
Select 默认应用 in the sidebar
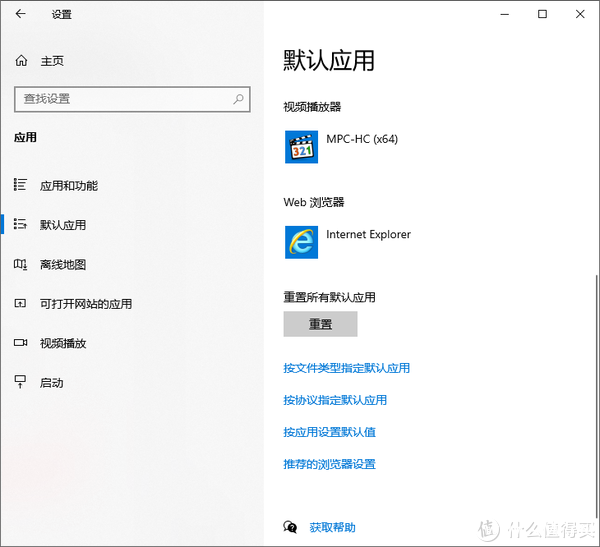(x=63, y=225)
